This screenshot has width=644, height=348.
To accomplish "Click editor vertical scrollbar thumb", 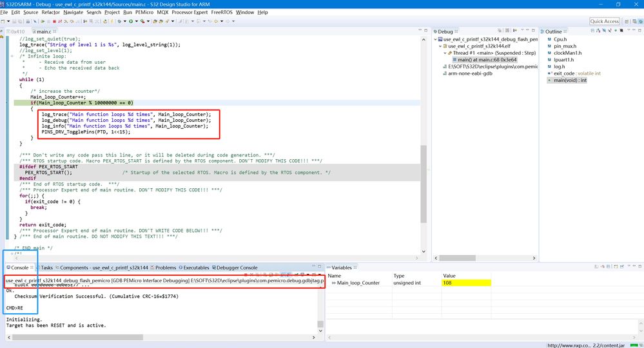I will coord(424,184).
